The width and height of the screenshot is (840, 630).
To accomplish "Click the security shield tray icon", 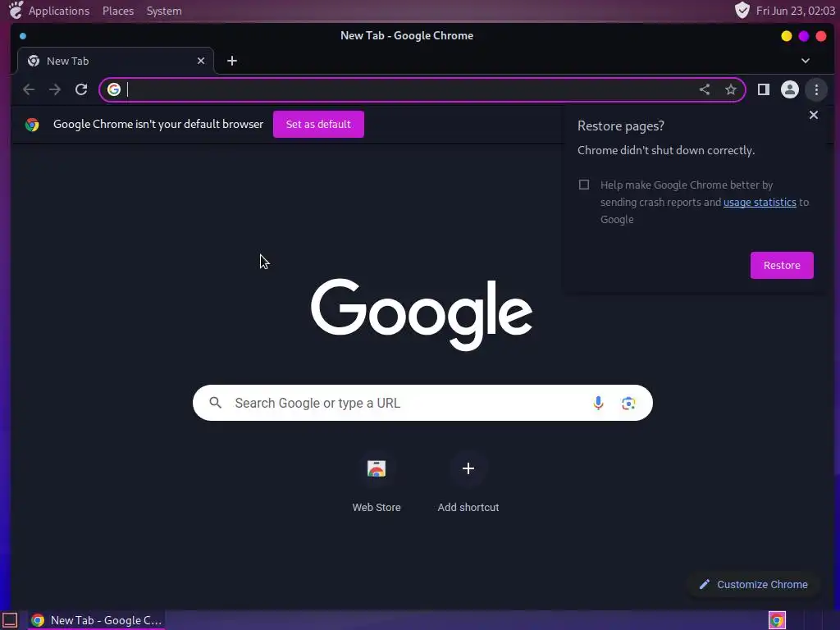I will 742,10.
